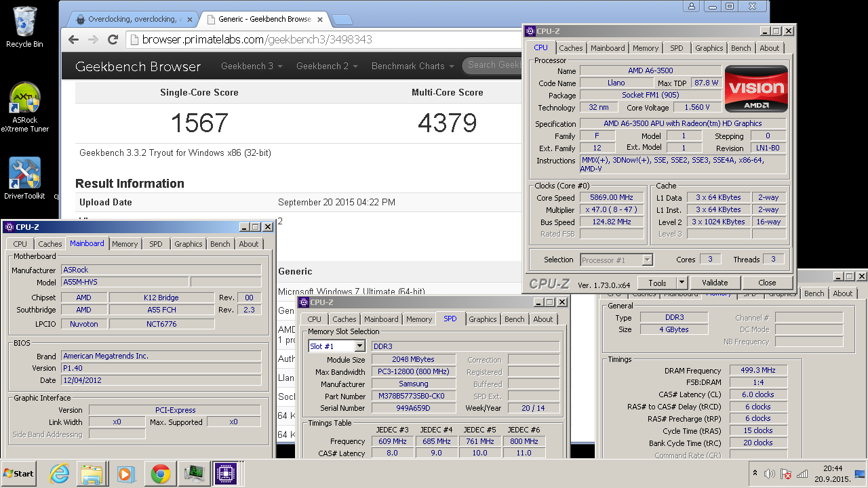868x488 pixels.
Task: Click the CPU-Z icon in SPD window title bar
Action: coord(304,302)
